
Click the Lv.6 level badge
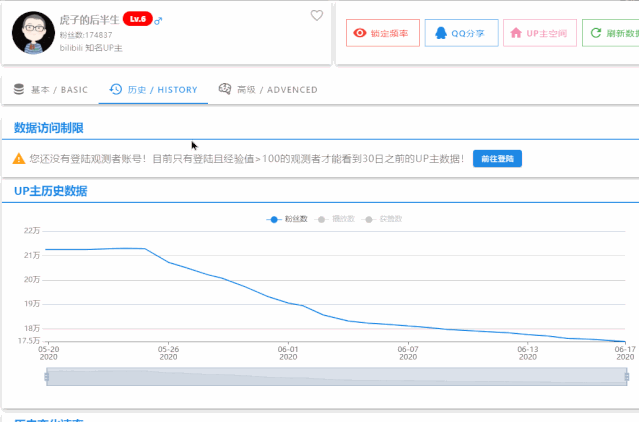click(x=137, y=19)
